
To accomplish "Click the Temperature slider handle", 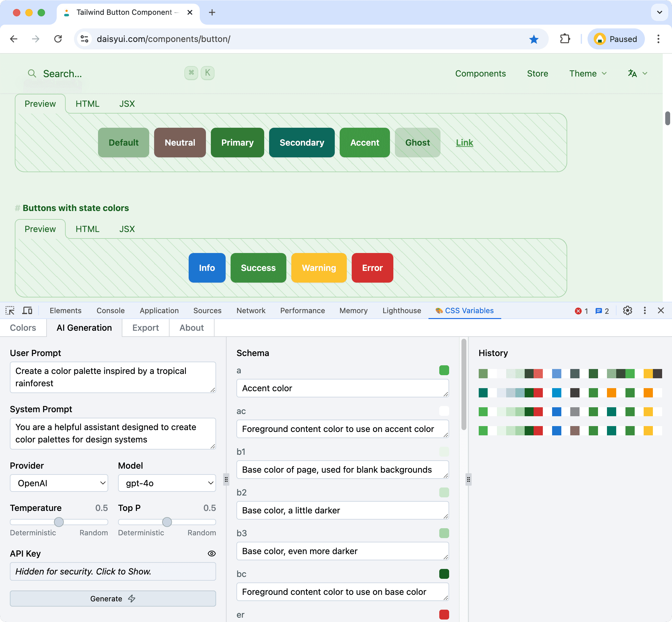I will coord(59,522).
